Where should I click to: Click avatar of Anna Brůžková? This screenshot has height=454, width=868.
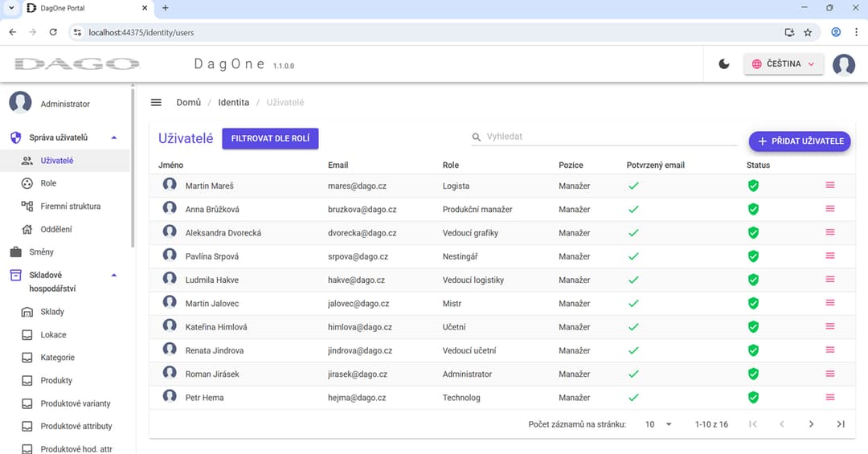pyautogui.click(x=170, y=208)
